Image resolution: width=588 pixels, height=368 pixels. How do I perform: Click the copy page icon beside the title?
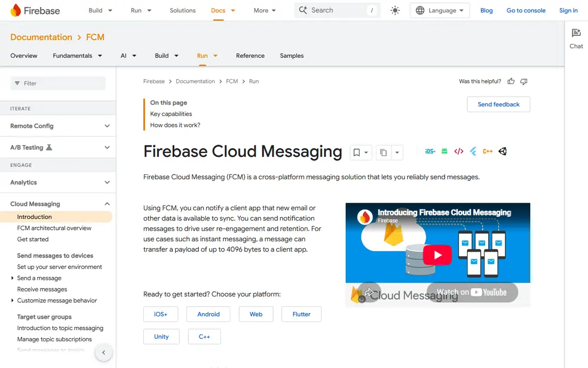383,152
